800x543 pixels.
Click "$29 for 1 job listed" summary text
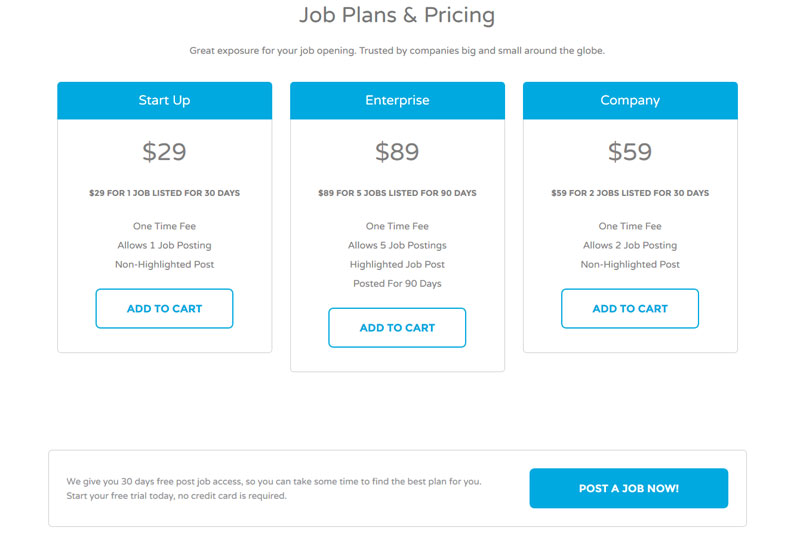164,193
